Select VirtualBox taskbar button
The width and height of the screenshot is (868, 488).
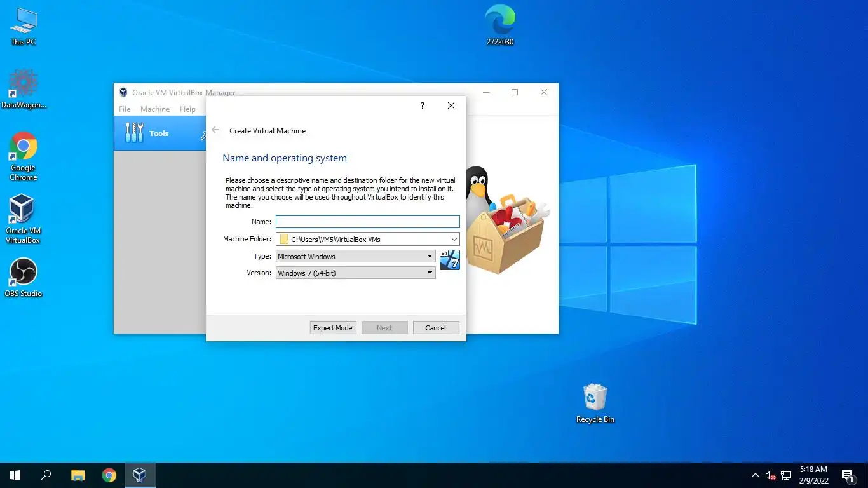140,475
